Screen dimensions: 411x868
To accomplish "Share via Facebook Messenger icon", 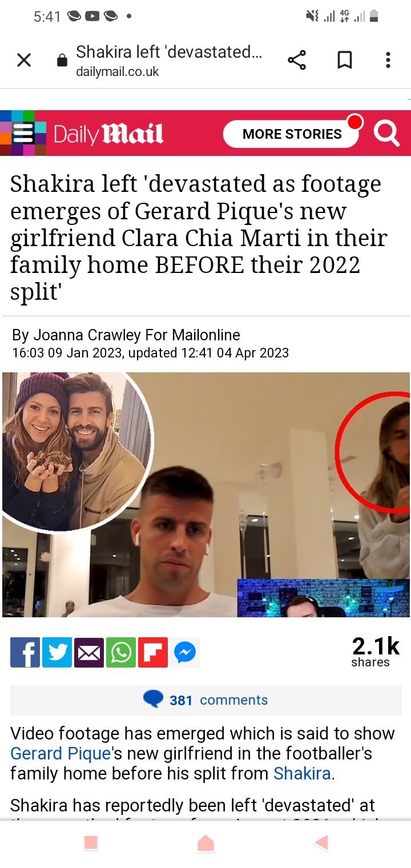I will pyautogui.click(x=185, y=652).
